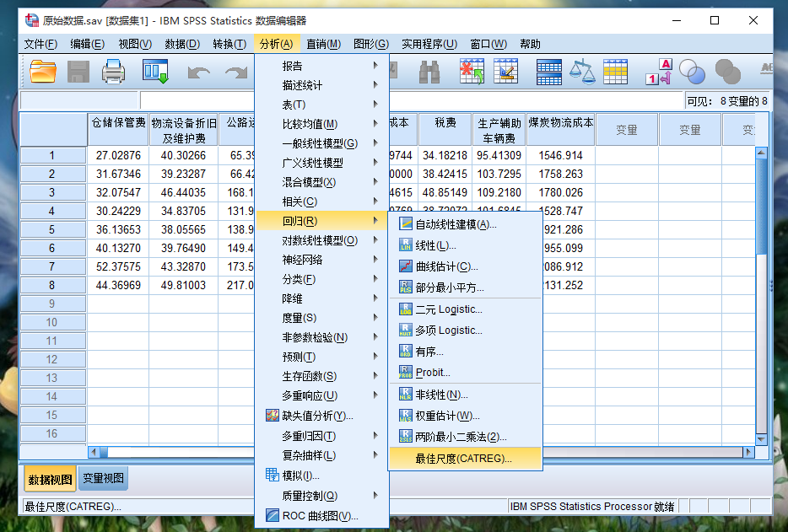Open the 帮助 menu

(x=530, y=44)
